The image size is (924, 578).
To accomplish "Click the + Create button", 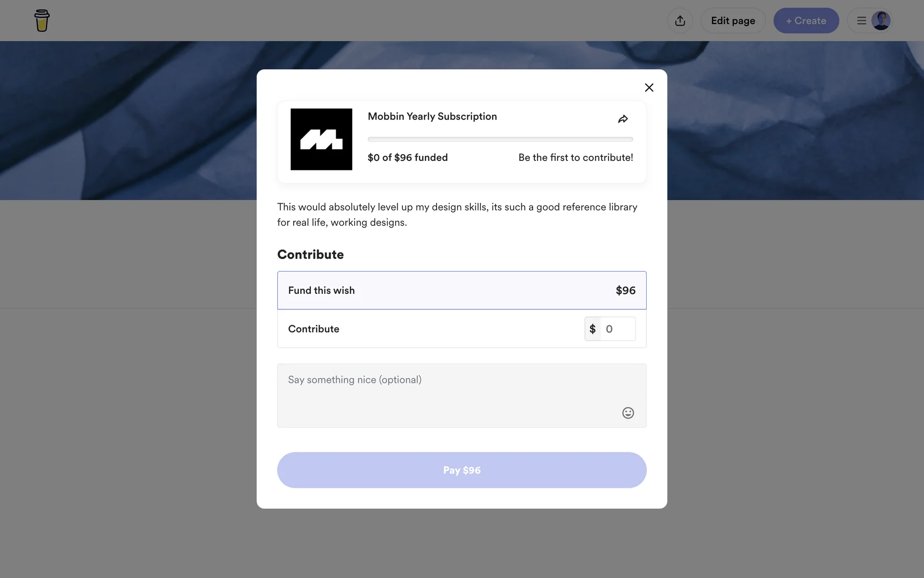I will pyautogui.click(x=806, y=21).
